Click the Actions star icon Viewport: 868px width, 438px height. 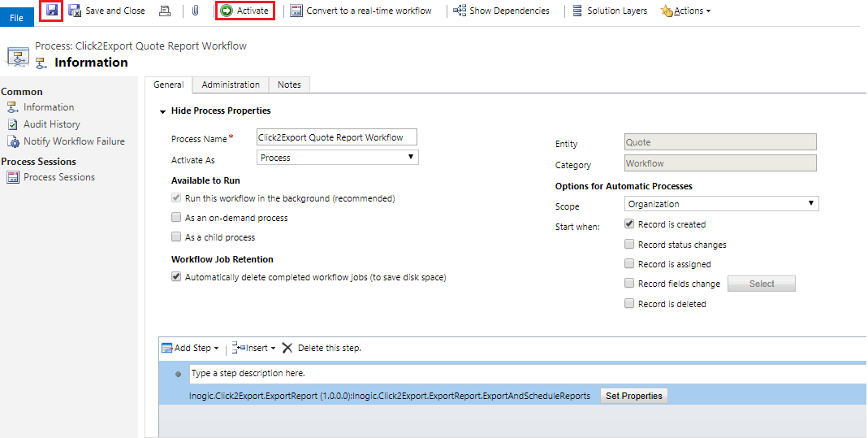(667, 11)
